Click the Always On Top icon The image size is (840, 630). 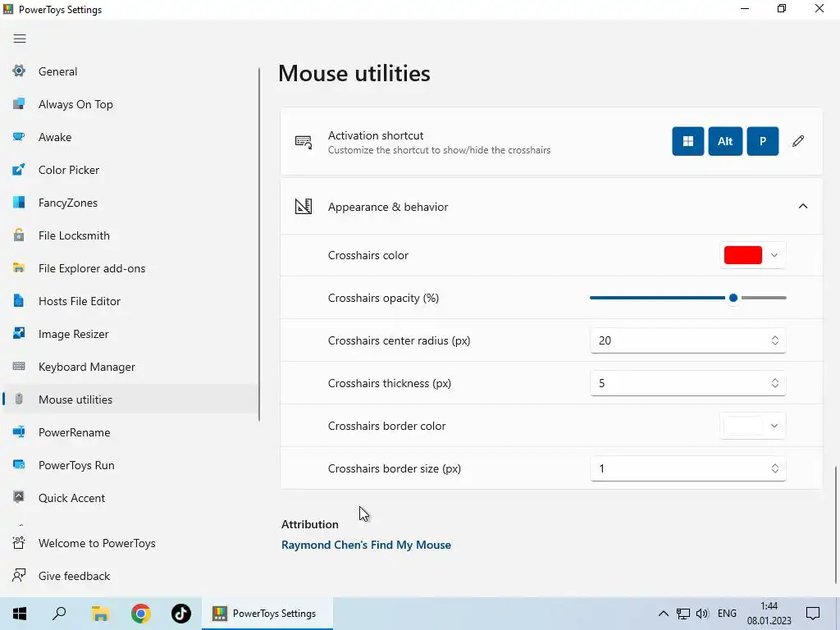[19, 104]
